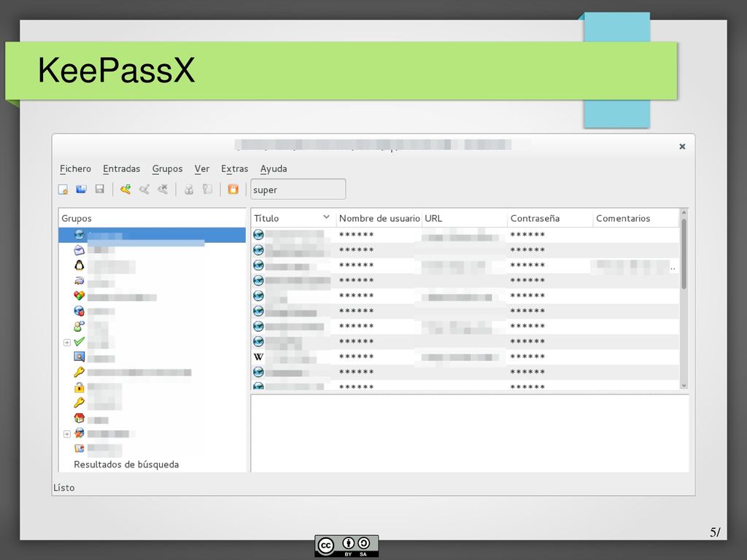
Task: Copy username to clipboard via user icon
Action: 189,190
